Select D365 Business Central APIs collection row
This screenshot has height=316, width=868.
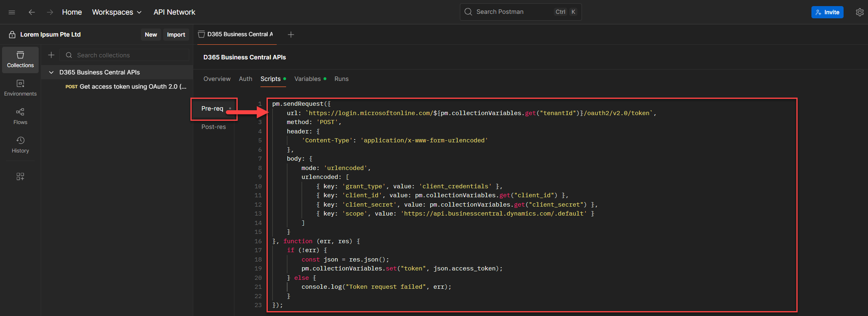[117, 72]
